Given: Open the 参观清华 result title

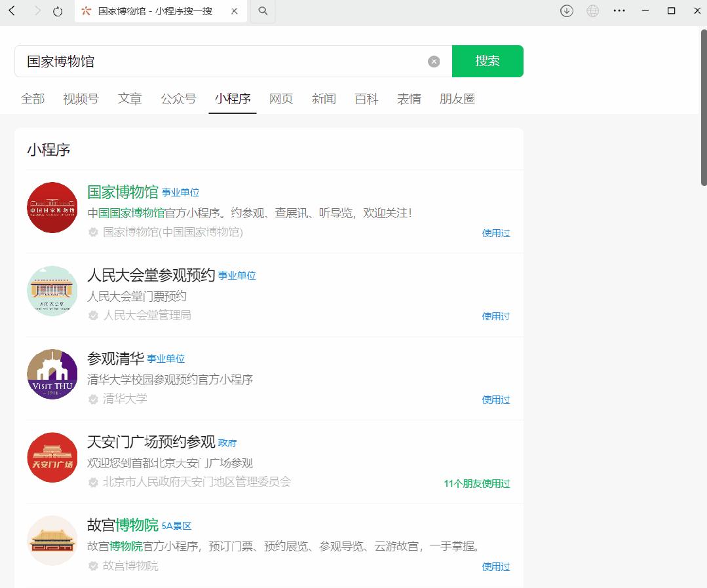Looking at the screenshot, I should click(x=115, y=358).
